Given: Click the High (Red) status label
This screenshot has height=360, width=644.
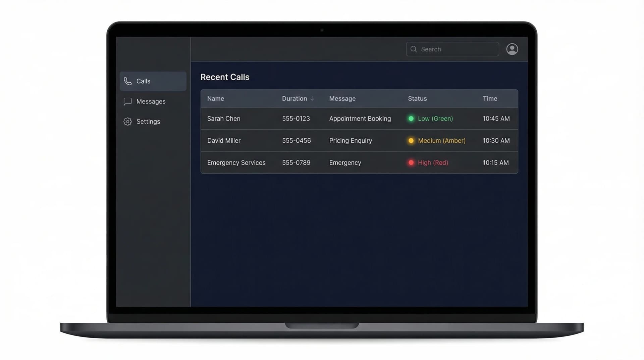Looking at the screenshot, I should tap(433, 163).
